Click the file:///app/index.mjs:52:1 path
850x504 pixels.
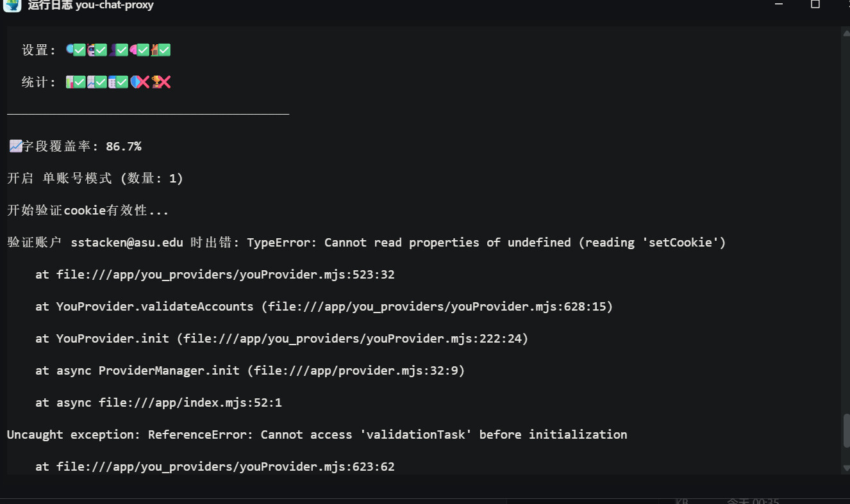tap(190, 403)
